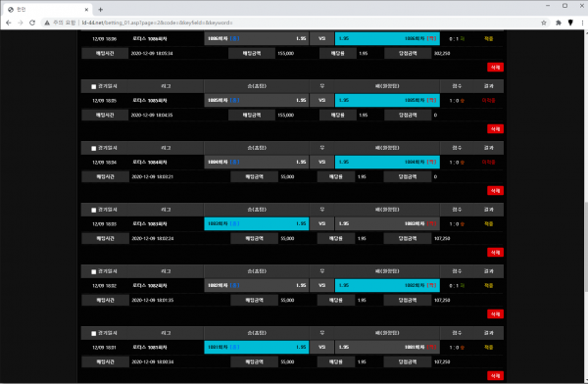
Task: Tick the checkbox for round 1083 bet
Action: click(x=94, y=210)
